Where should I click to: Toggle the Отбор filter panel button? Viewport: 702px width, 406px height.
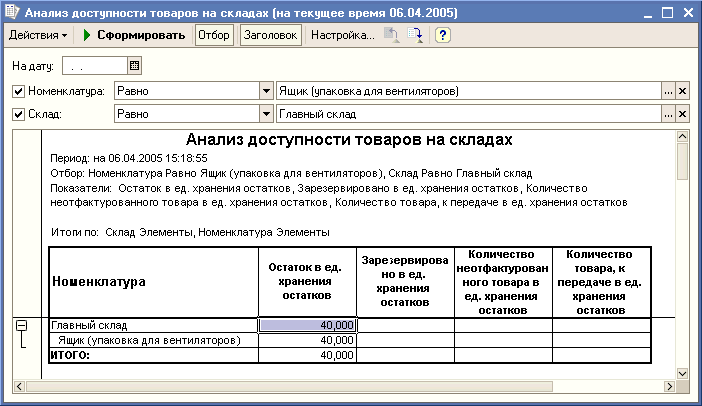click(x=213, y=35)
